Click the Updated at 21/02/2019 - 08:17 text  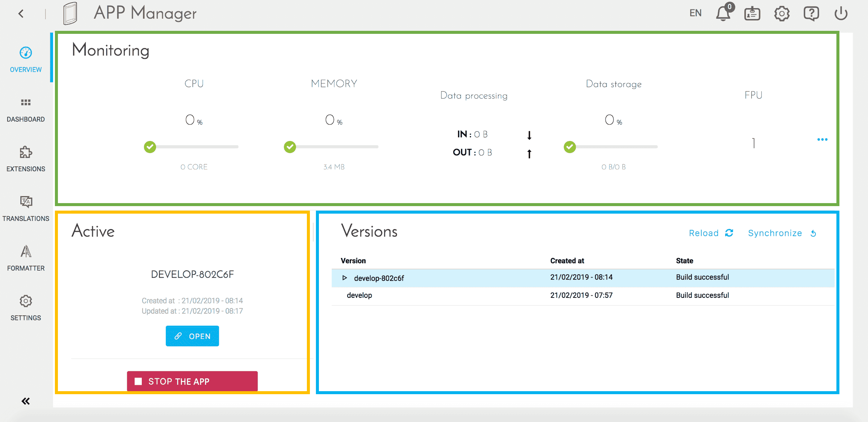coord(192,311)
